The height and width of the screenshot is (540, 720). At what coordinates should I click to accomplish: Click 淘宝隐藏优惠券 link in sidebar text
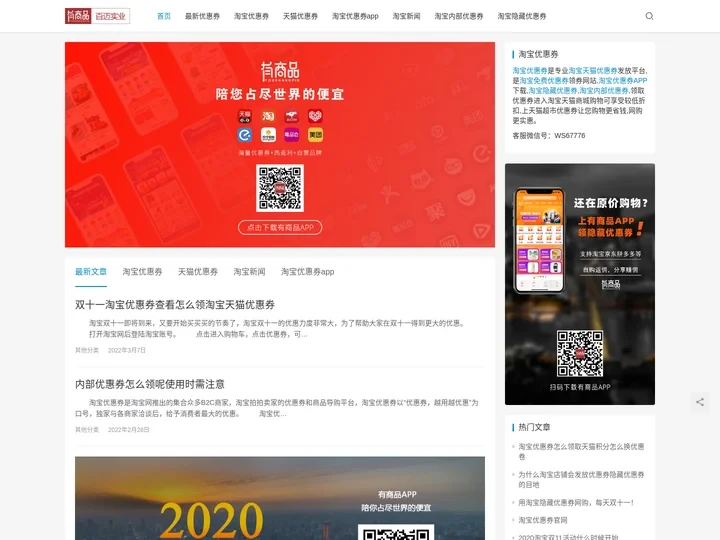[553, 90]
